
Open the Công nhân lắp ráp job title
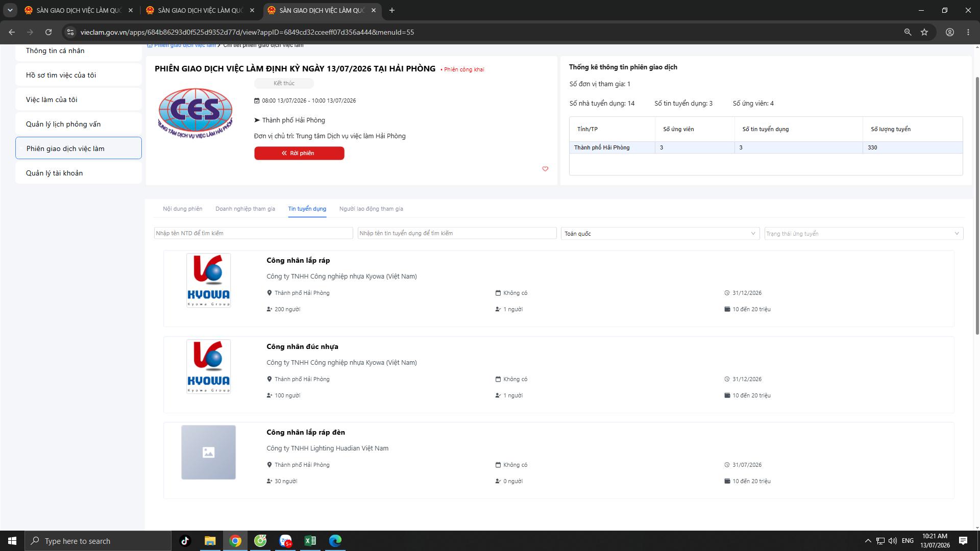tap(298, 260)
